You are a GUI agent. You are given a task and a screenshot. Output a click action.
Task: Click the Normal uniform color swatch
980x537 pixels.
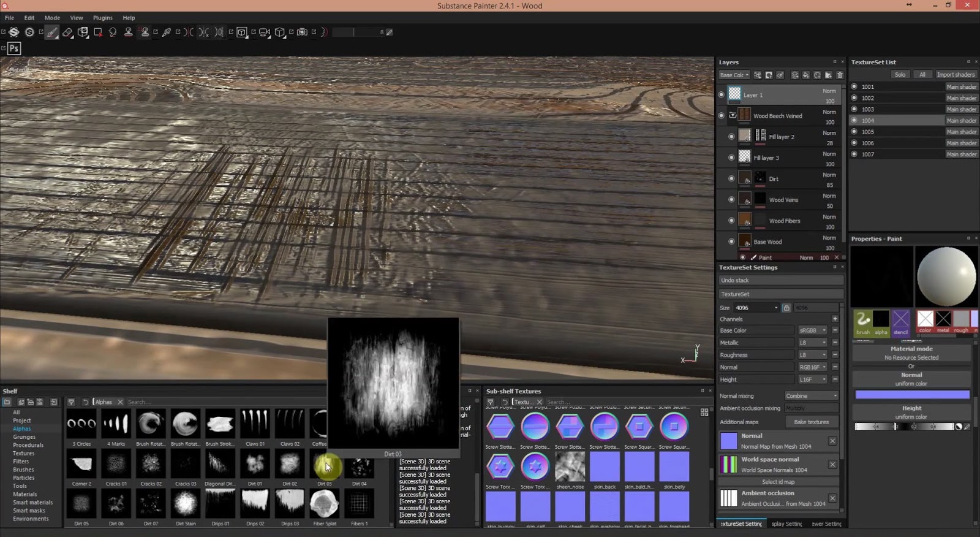point(913,395)
